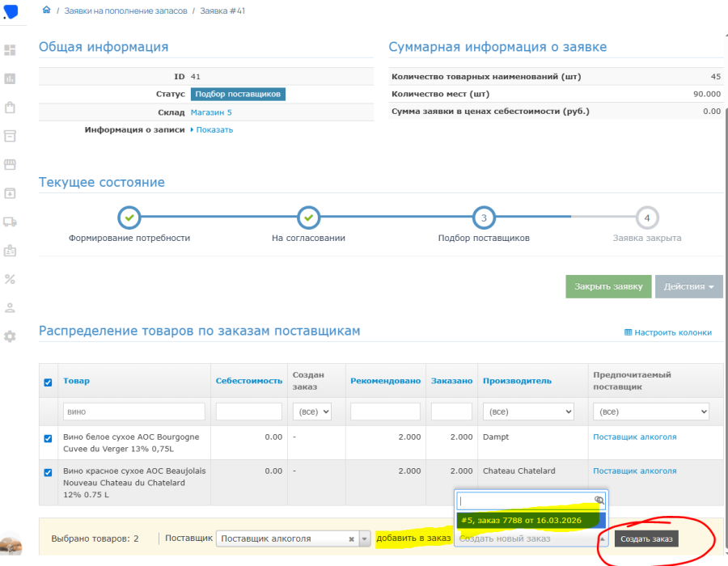Click Вино белое сухое AOC Bourgogne product name
The width and height of the screenshot is (728, 566).
131,443
